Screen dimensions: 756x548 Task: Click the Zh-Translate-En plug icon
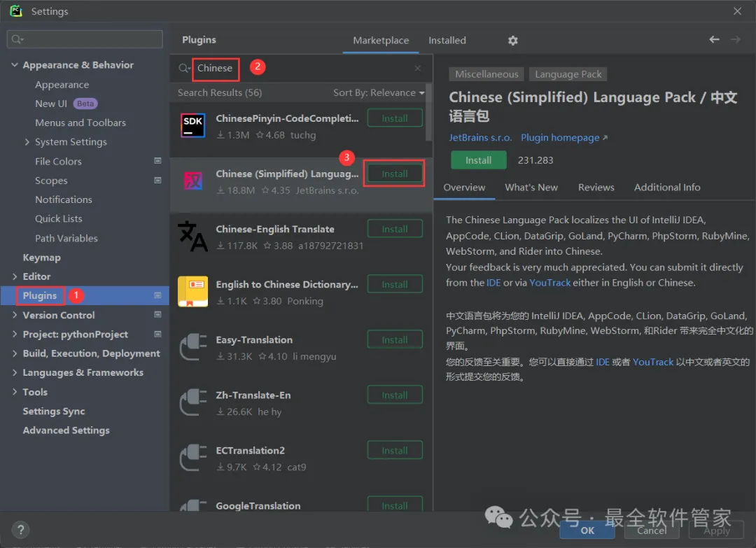click(x=193, y=402)
